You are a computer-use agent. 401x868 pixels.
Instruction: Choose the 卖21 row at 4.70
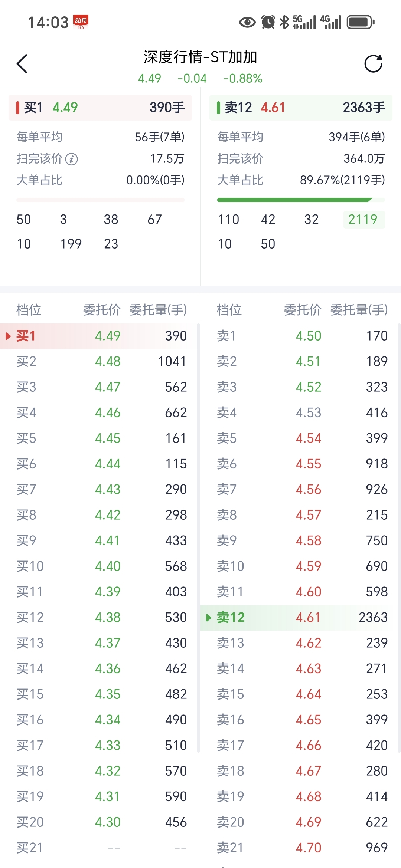[x=301, y=848]
